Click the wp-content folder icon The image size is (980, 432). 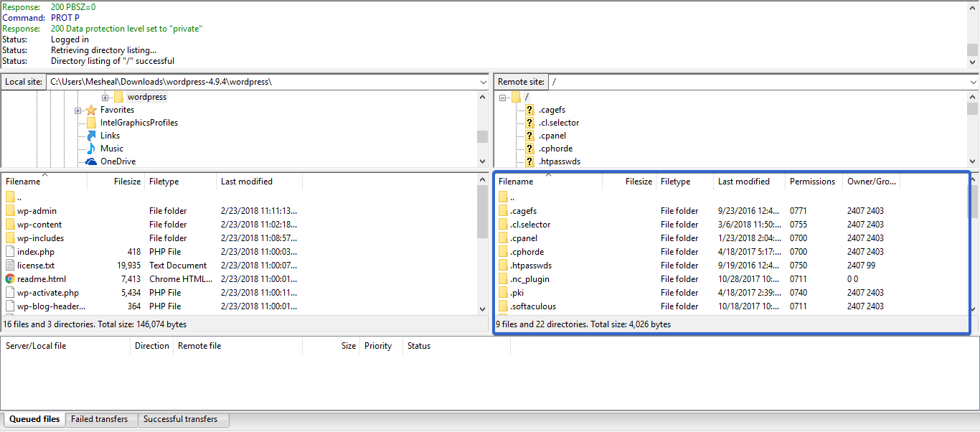coord(10,225)
